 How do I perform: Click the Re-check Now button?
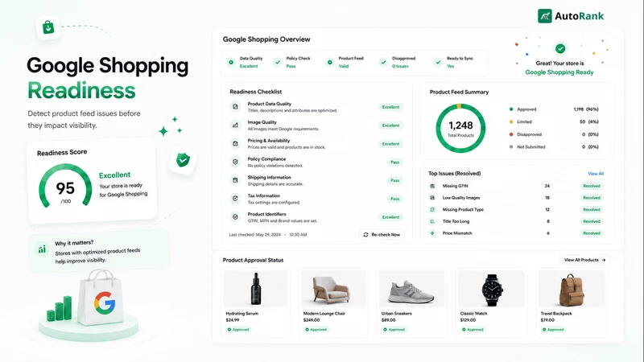click(382, 235)
